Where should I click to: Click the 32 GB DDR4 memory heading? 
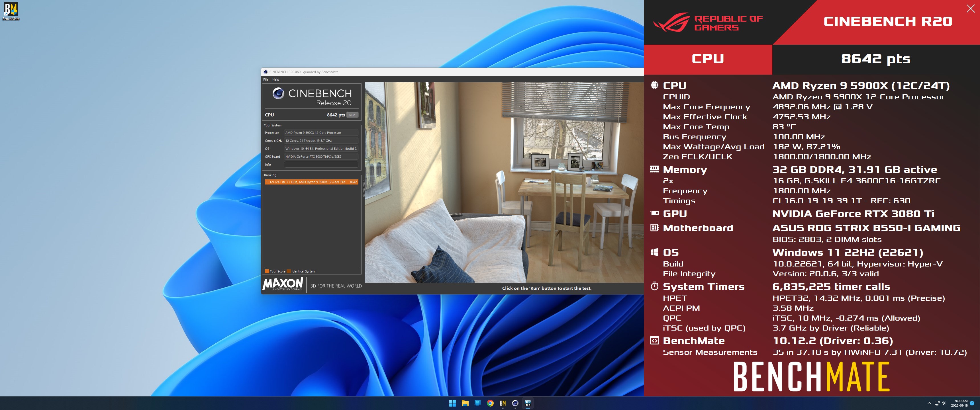(854, 170)
